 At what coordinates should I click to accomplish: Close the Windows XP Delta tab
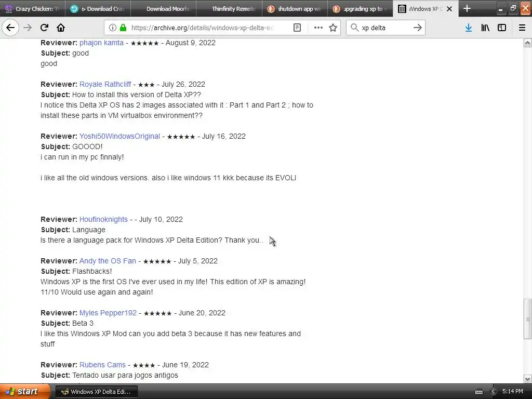coord(449,9)
